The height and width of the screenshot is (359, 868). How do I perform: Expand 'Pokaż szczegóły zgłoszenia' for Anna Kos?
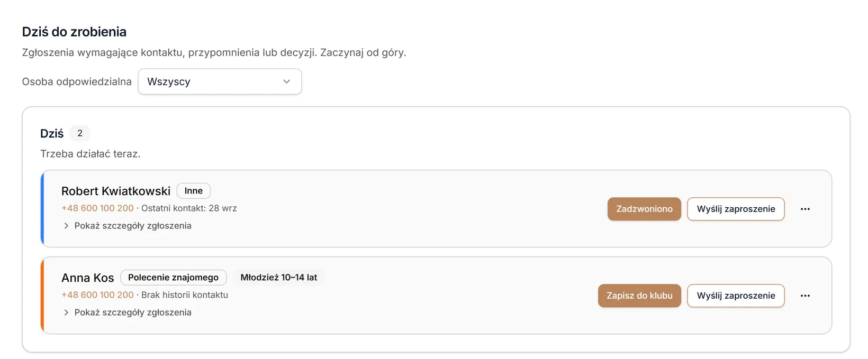127,312
